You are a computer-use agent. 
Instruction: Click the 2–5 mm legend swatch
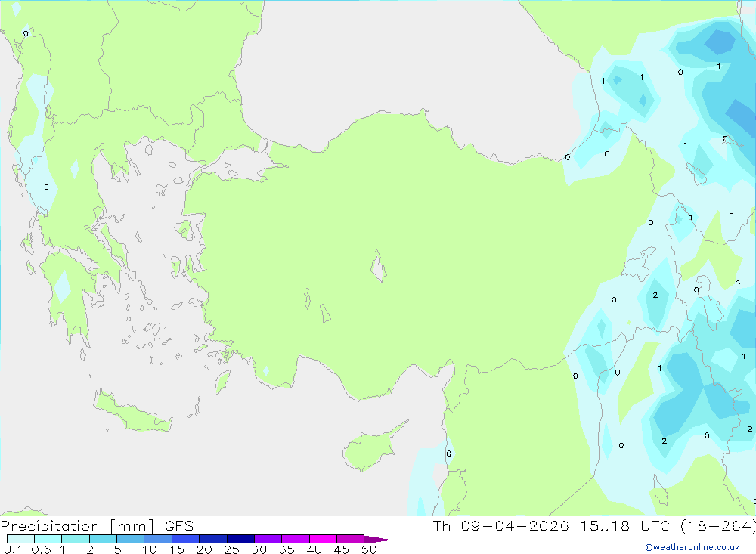click(103, 539)
